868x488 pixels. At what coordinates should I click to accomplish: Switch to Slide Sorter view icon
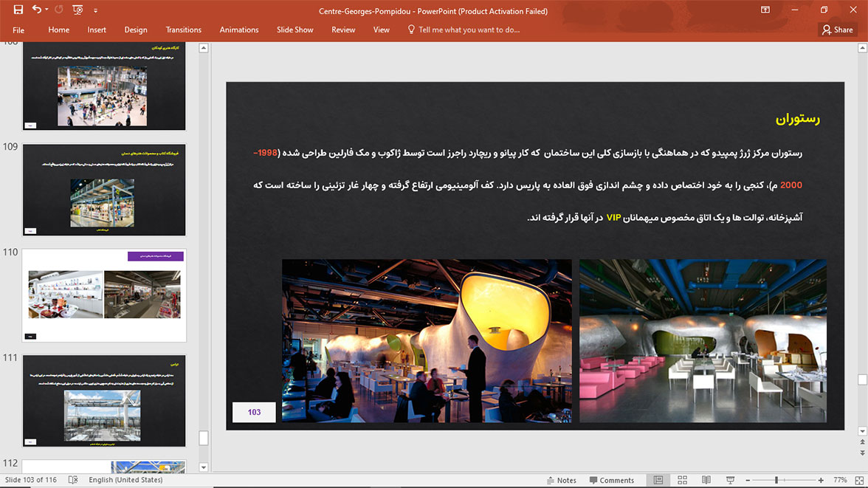point(683,480)
